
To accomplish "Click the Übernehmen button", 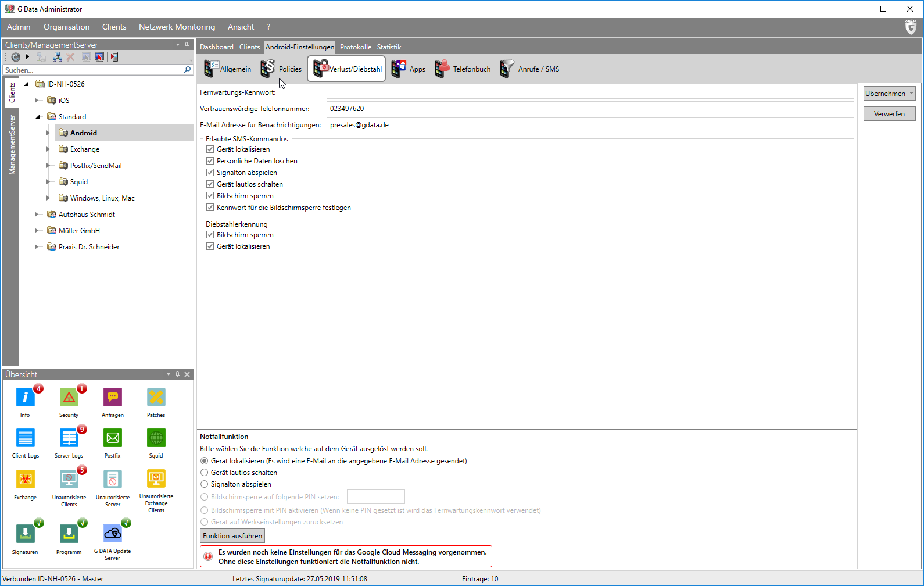I will click(x=885, y=93).
